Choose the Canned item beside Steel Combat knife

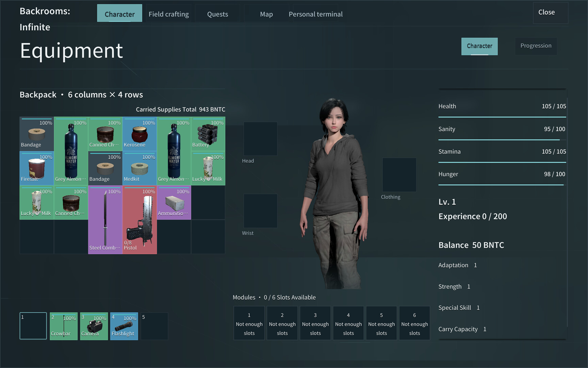click(x=71, y=203)
